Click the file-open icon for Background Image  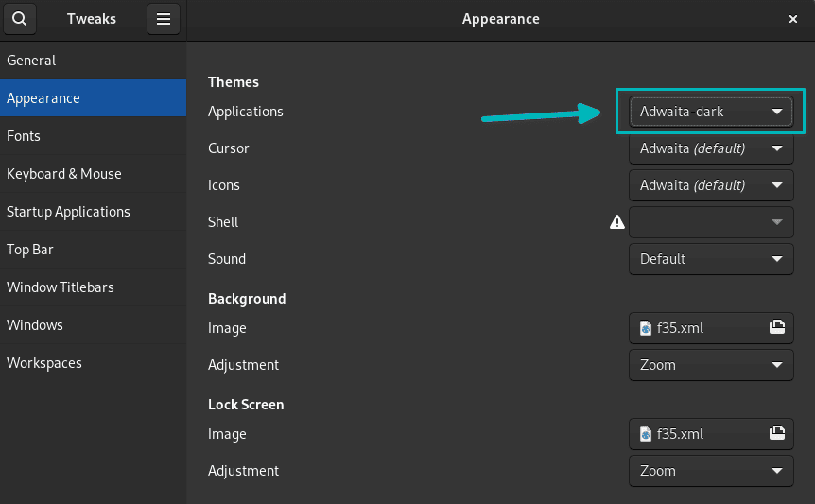point(777,327)
